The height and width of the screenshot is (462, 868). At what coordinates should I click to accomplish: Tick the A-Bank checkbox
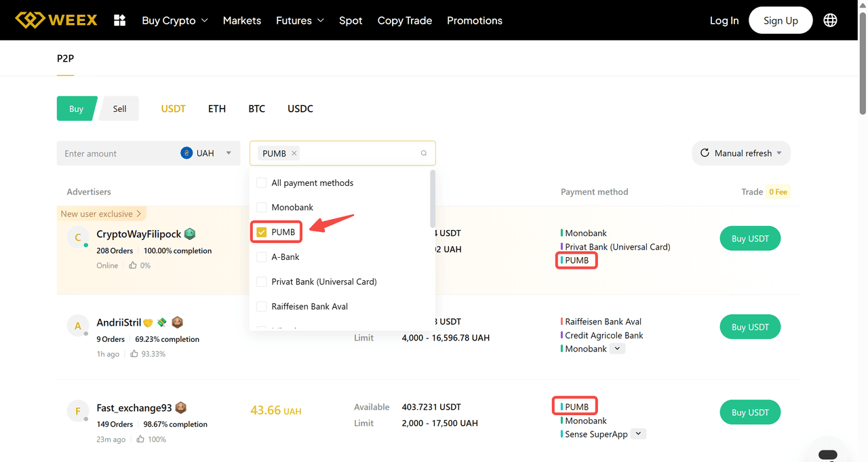click(x=262, y=257)
